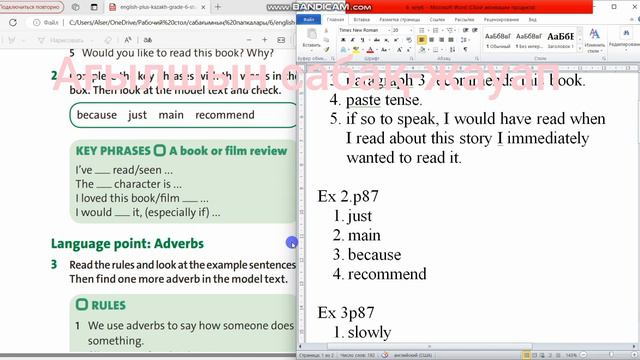Open the Разметка страницы tab

(x=400, y=19)
